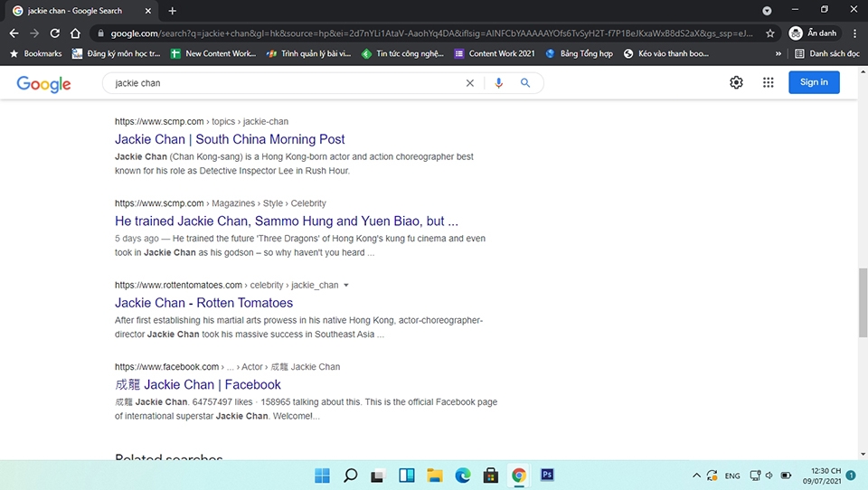The width and height of the screenshot is (868, 490).
Task: Click the scrollbar down arrow
Action: pos(863,455)
